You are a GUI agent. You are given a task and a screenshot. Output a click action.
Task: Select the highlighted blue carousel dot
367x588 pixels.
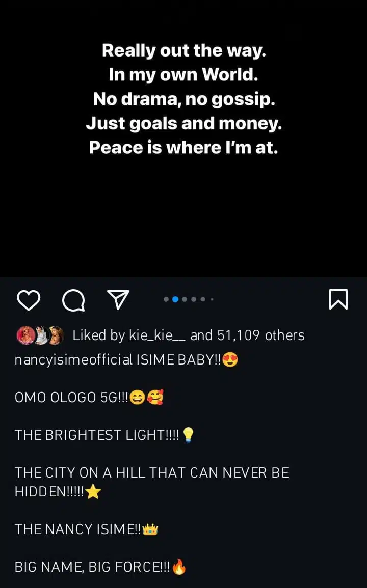pyautogui.click(x=175, y=299)
